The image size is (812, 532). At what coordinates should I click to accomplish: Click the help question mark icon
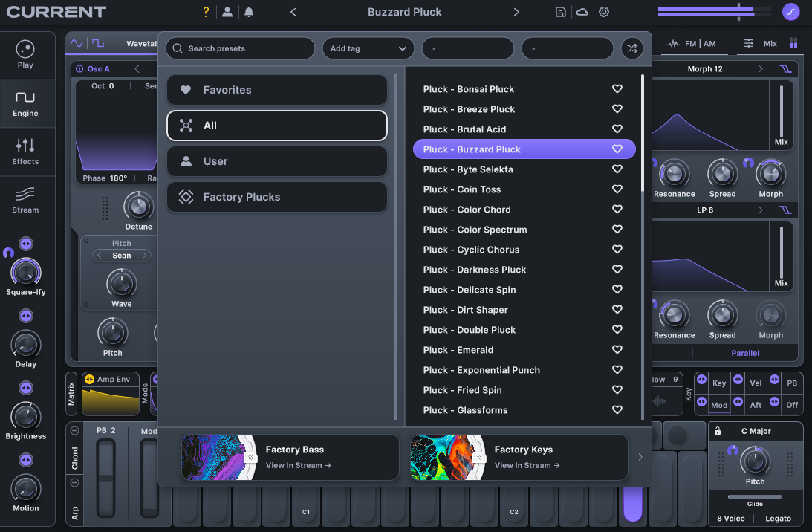(206, 12)
